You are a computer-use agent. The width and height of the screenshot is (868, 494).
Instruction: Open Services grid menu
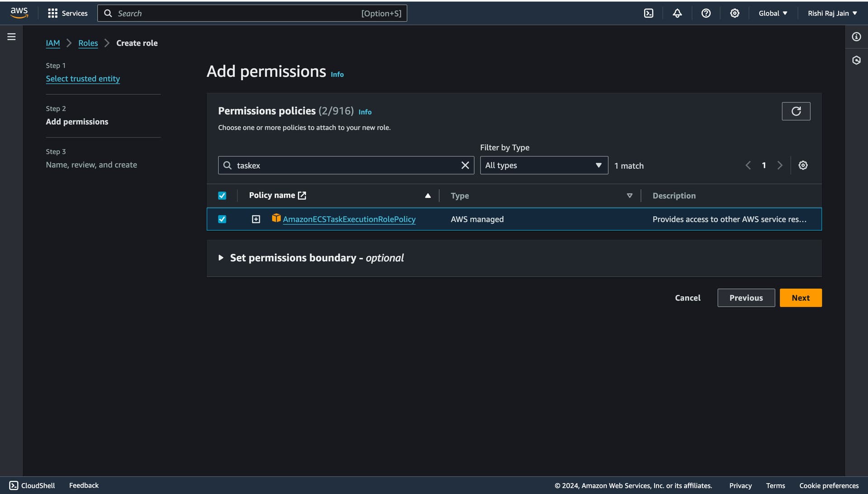coord(68,13)
